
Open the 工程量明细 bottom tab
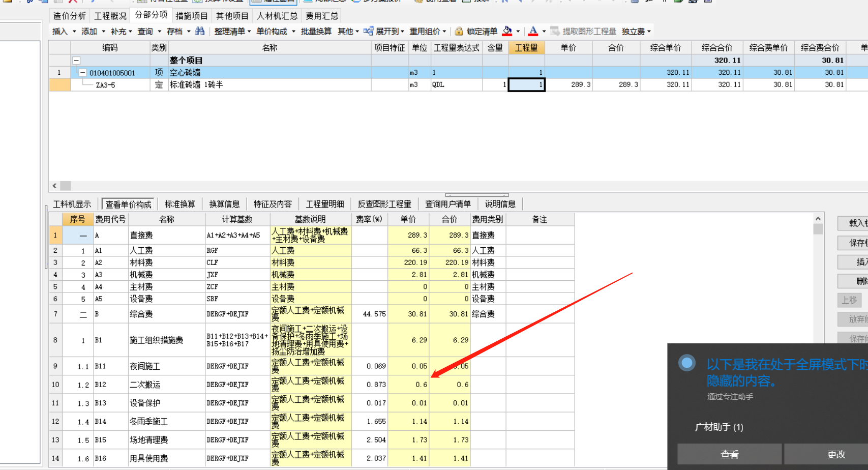click(x=324, y=204)
